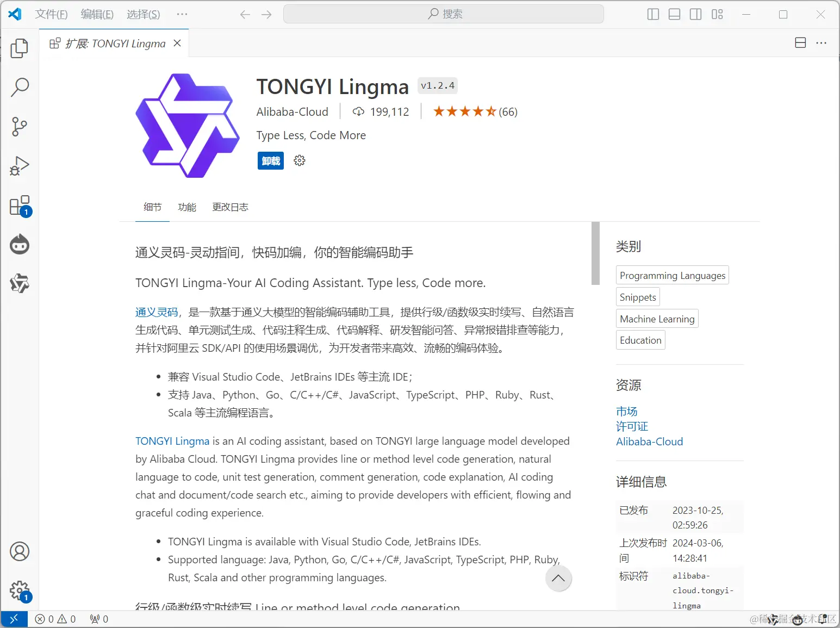Open the customize layout icon

pyautogui.click(x=717, y=15)
